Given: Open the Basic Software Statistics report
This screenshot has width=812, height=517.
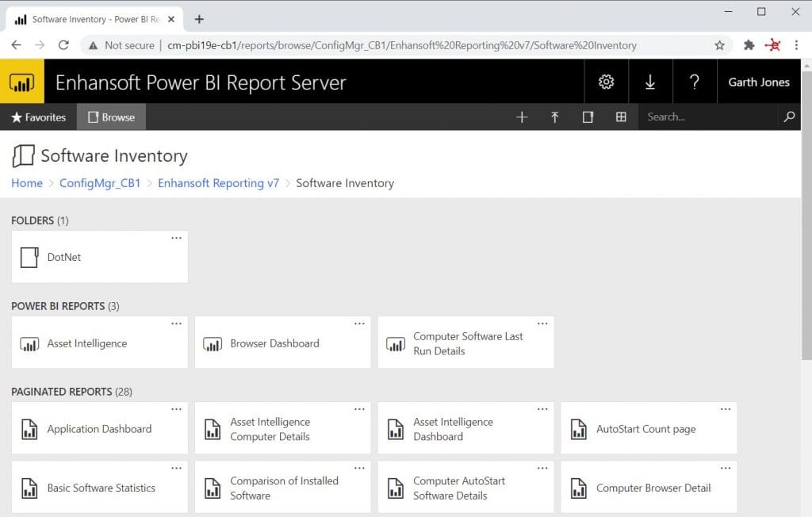Looking at the screenshot, I should pos(101,488).
